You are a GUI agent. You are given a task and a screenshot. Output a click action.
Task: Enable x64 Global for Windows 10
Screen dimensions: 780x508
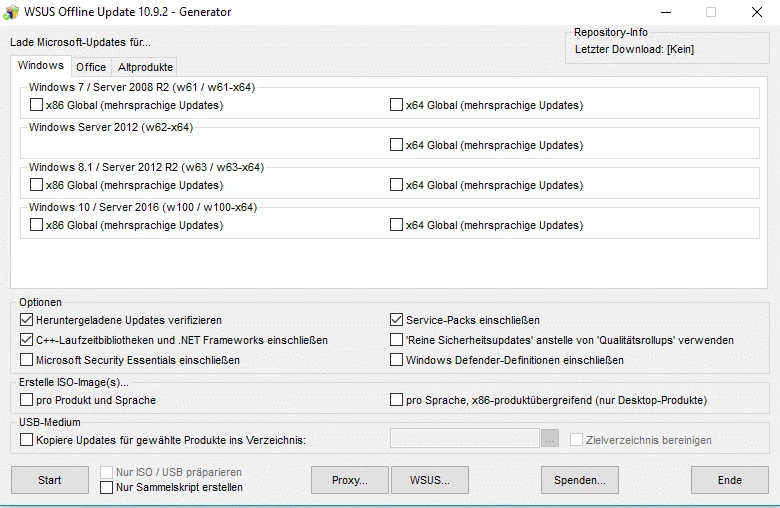point(397,225)
